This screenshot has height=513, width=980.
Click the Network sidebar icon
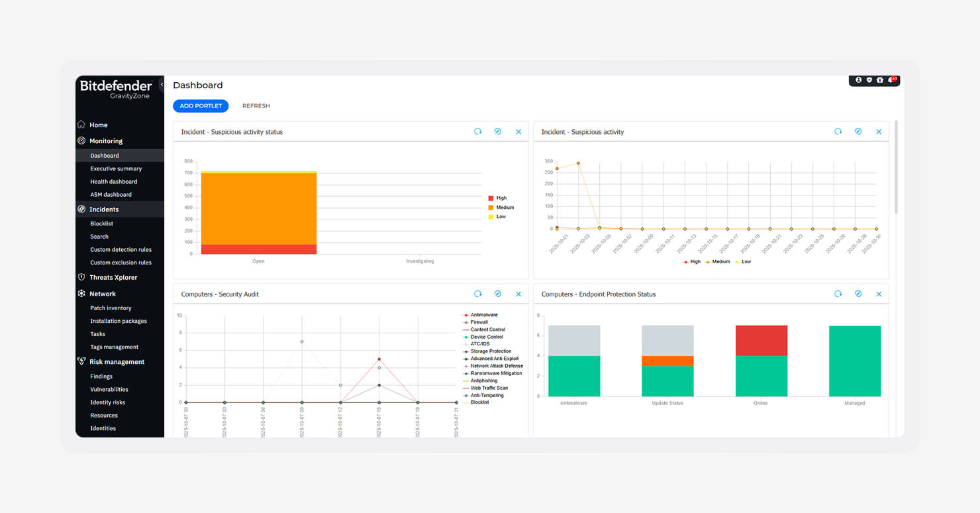[81, 294]
